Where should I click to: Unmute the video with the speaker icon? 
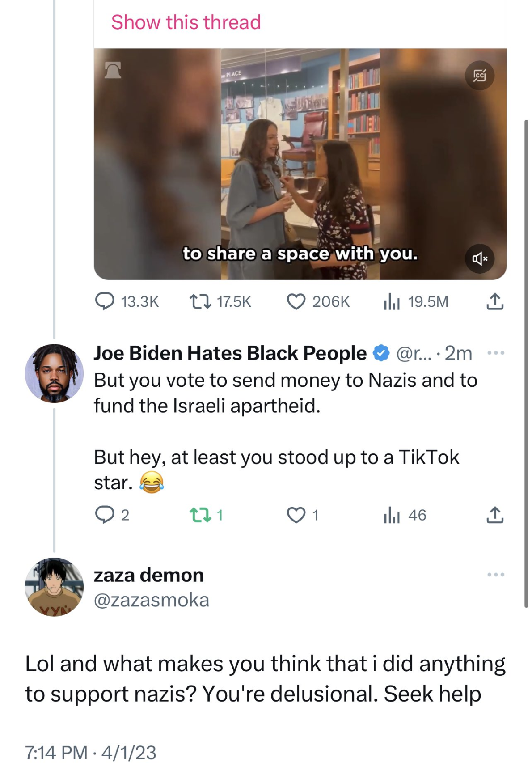point(479,258)
